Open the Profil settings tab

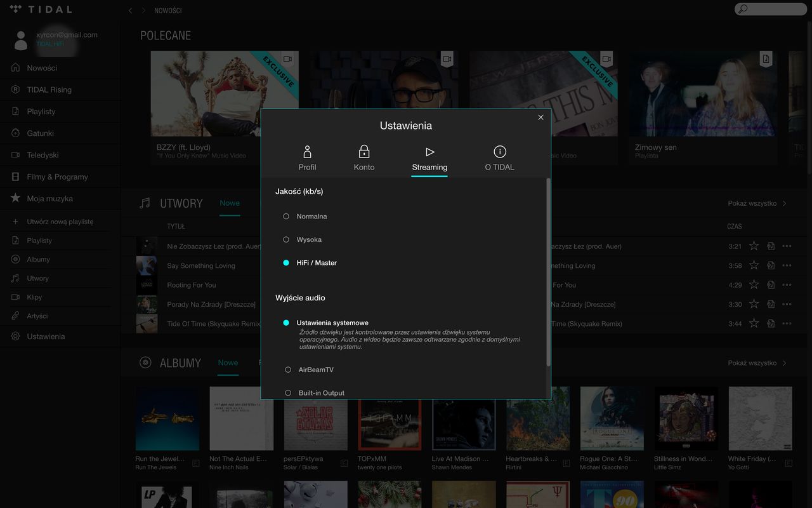click(307, 158)
